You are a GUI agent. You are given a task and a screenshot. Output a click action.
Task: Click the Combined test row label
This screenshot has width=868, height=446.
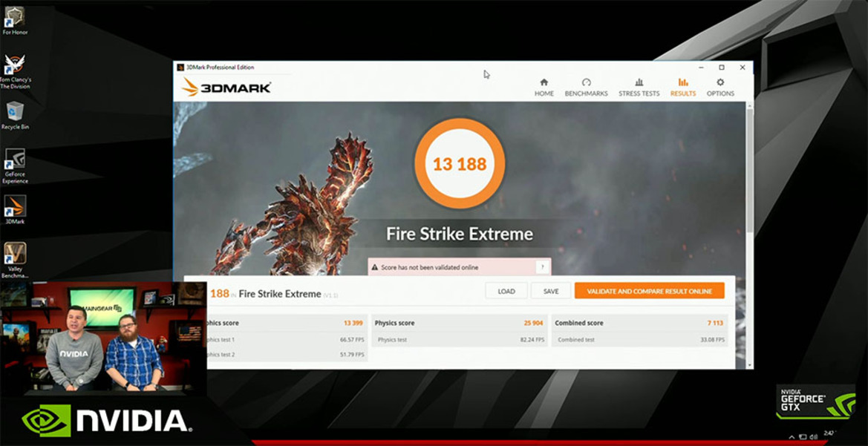576,340
